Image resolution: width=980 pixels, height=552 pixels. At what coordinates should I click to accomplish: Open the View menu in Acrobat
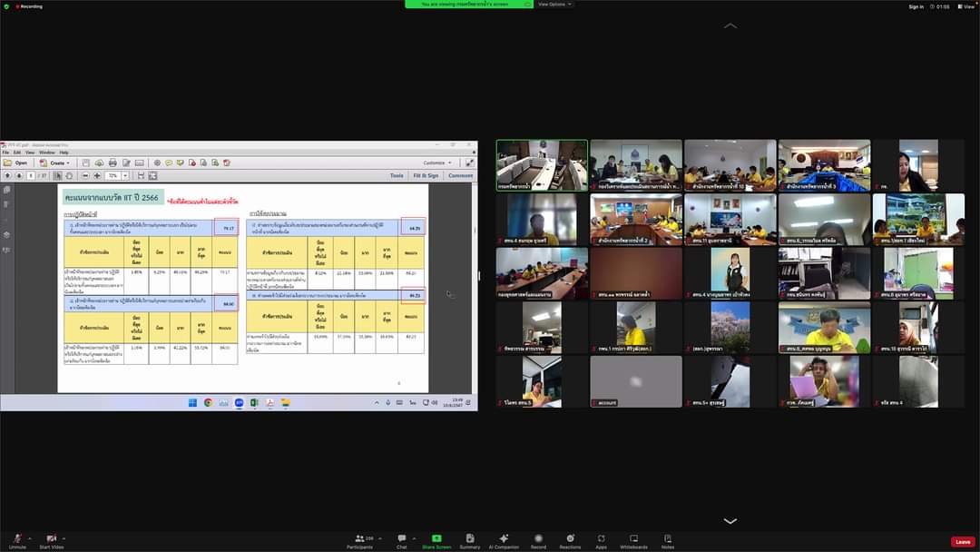[30, 153]
